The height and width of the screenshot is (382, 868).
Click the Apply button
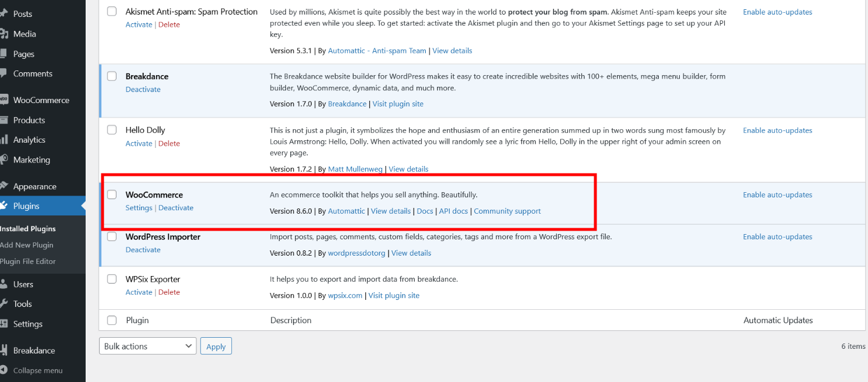pos(216,346)
